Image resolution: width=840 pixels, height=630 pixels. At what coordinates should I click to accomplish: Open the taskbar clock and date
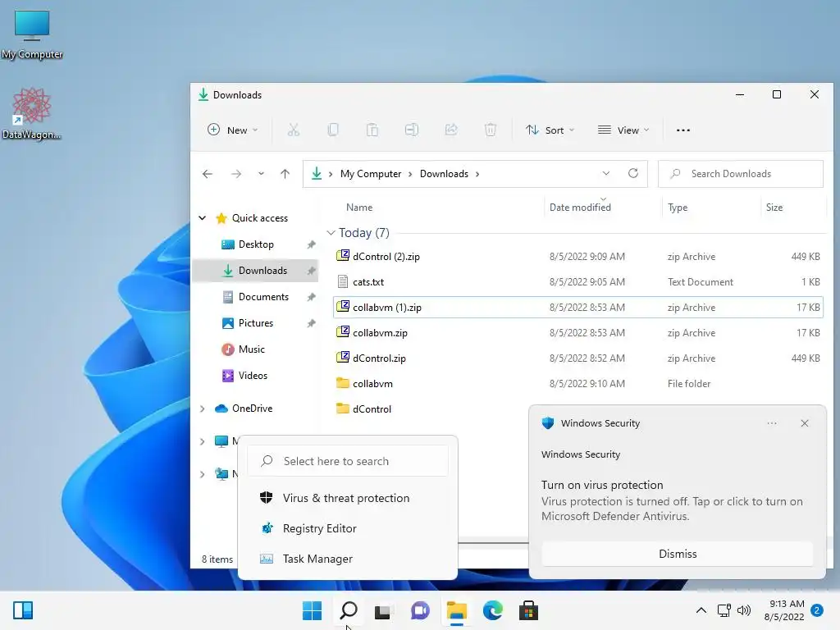[784, 610]
